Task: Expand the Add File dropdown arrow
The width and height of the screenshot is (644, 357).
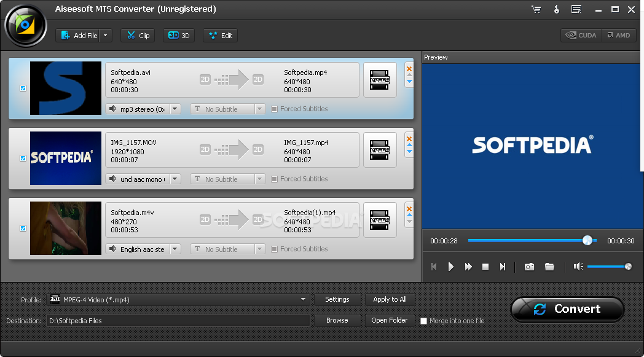Action: (106, 35)
